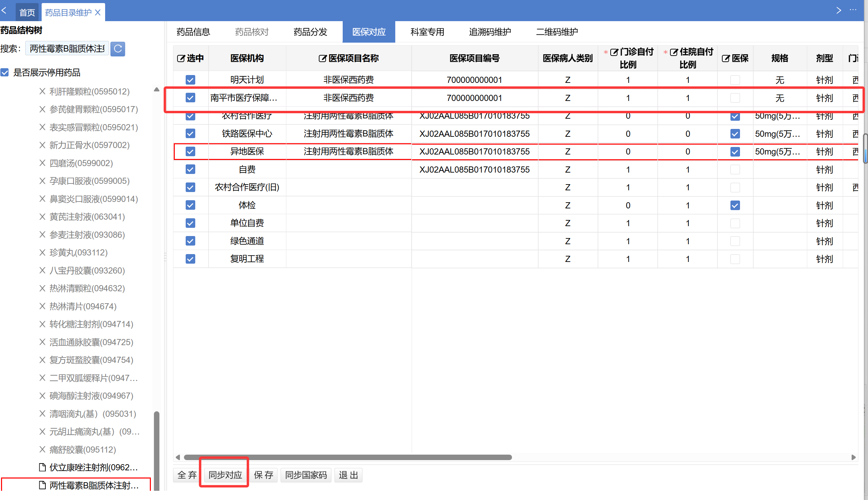
Task: Click file icon of 伏立康唑注射剂 item
Action: tap(42, 467)
